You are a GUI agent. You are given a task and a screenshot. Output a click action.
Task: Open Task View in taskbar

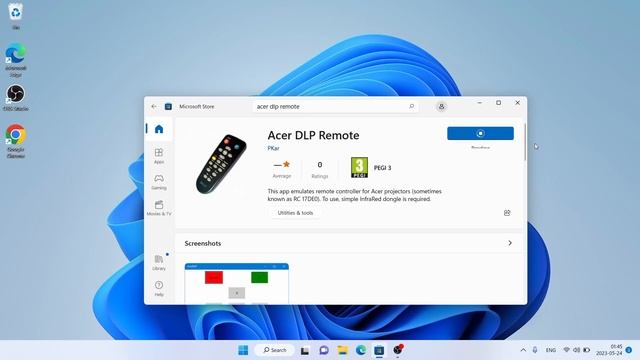tap(305, 350)
